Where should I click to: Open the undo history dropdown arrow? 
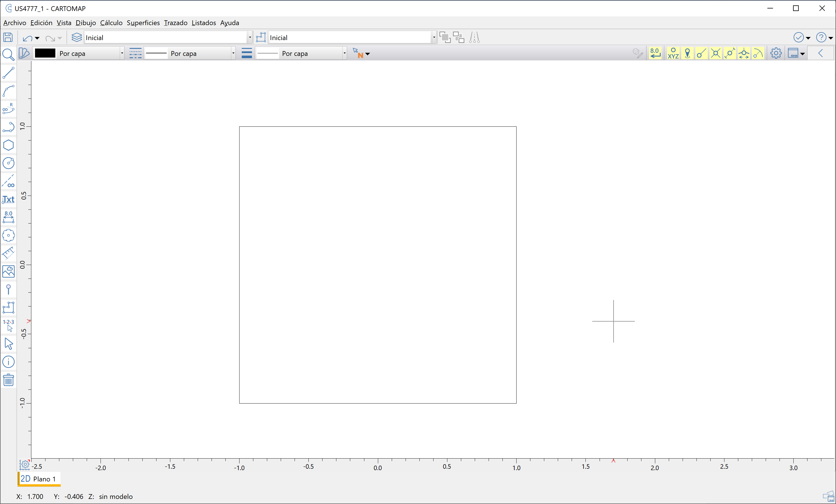[x=37, y=38]
